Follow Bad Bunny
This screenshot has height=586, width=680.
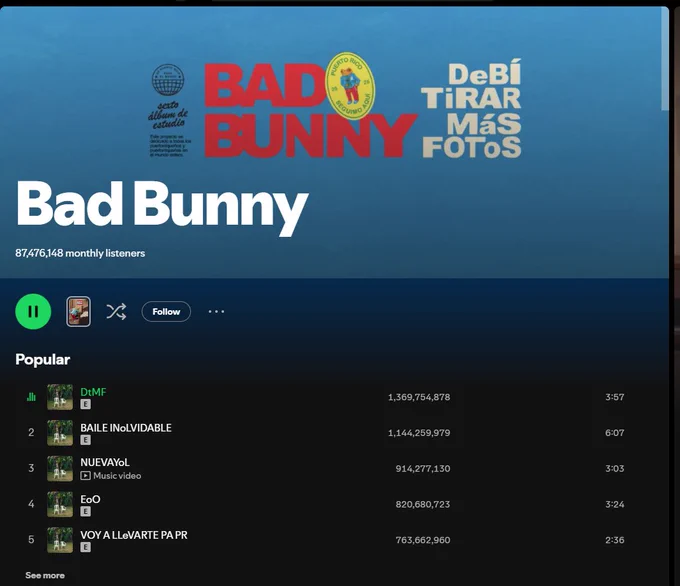166,311
